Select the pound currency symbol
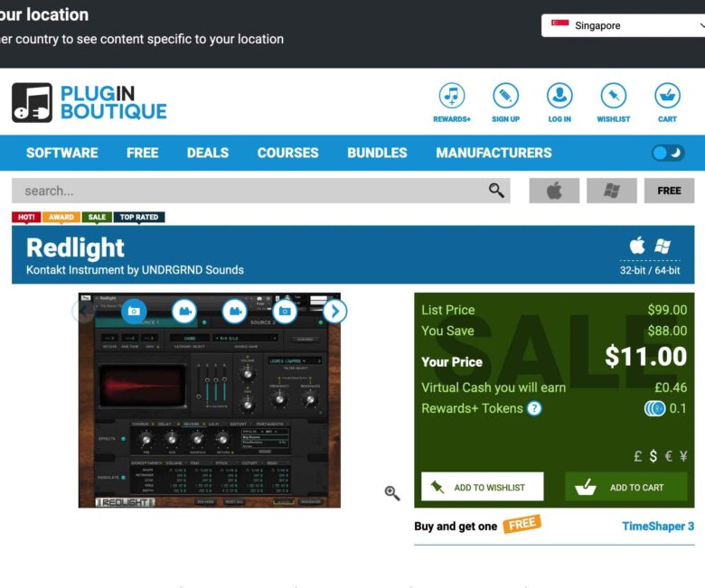The height and width of the screenshot is (588, 705). click(x=637, y=456)
